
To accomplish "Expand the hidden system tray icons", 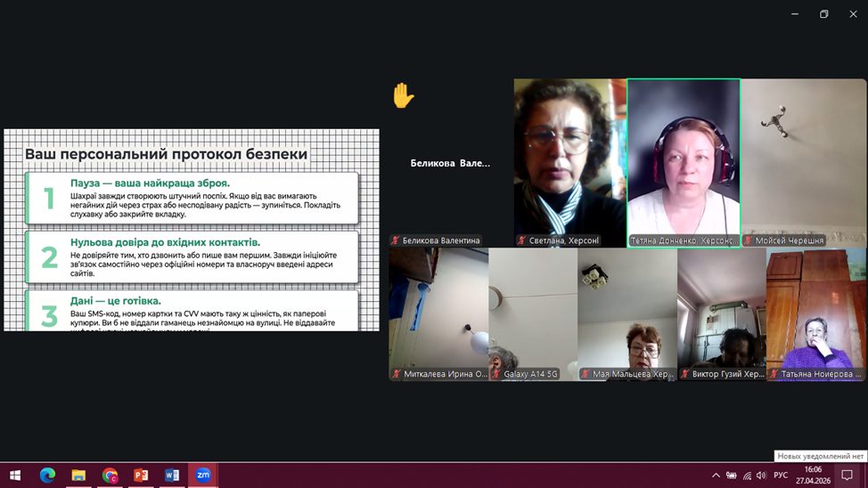I will [715, 476].
